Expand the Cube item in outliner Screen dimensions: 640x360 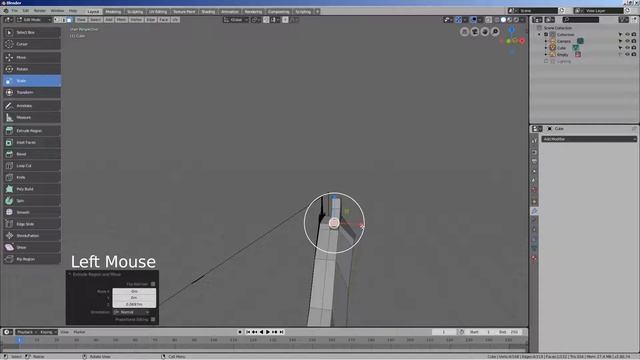pyautogui.click(x=546, y=48)
